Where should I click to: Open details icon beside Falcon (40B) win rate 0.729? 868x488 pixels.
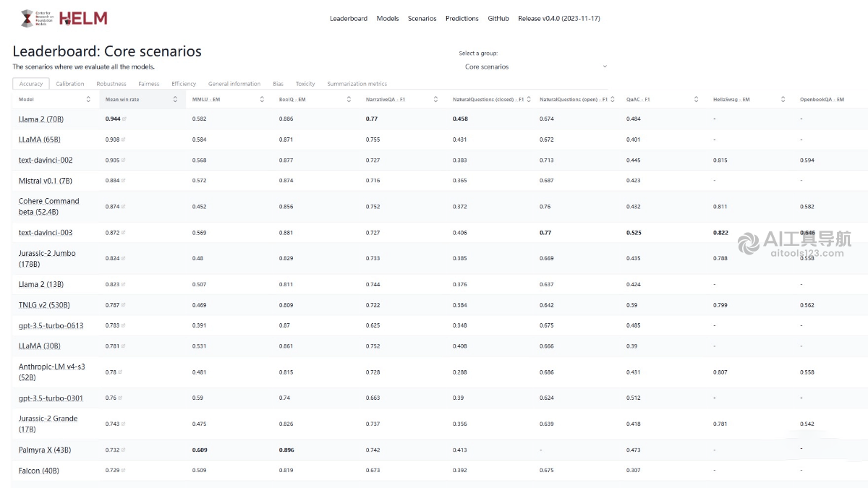[124, 471]
